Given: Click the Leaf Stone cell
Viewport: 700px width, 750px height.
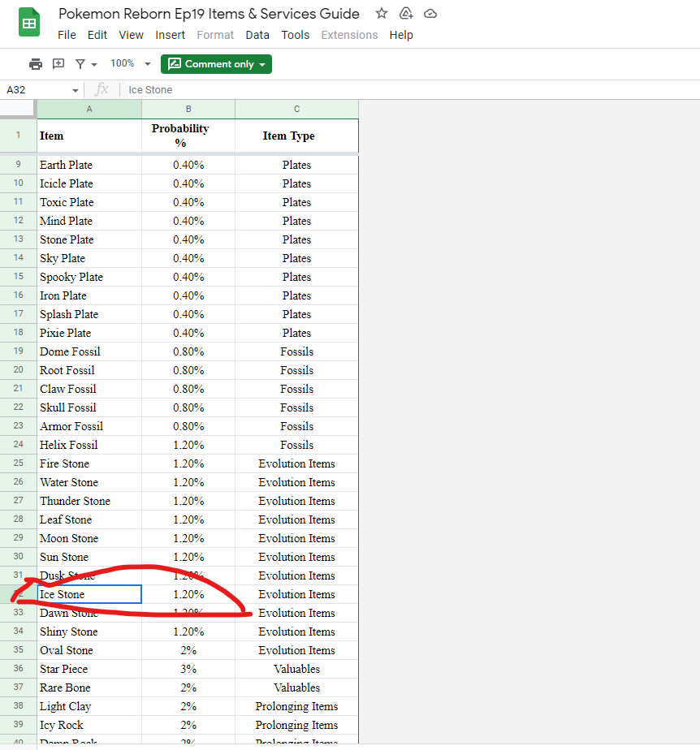Looking at the screenshot, I should coord(89,519).
